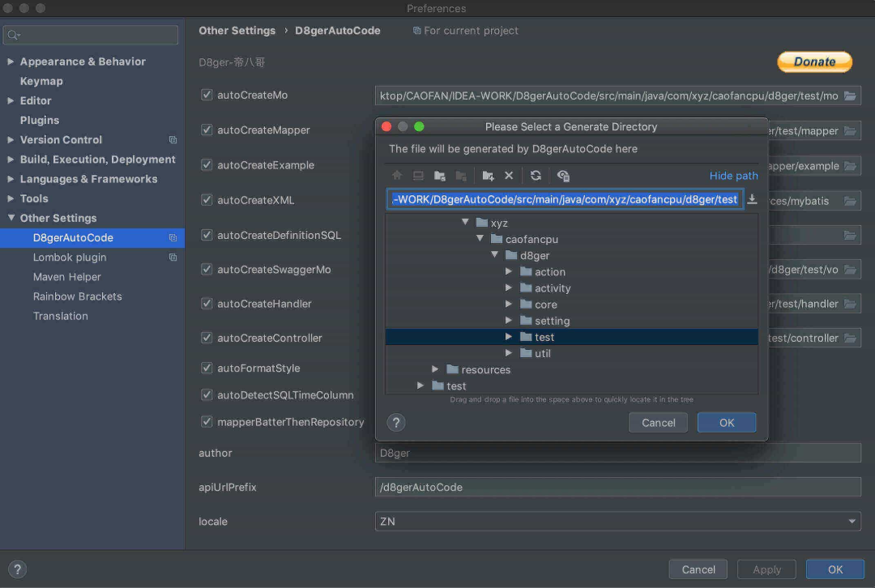
Task: Refresh the directory tree
Action: click(x=536, y=176)
